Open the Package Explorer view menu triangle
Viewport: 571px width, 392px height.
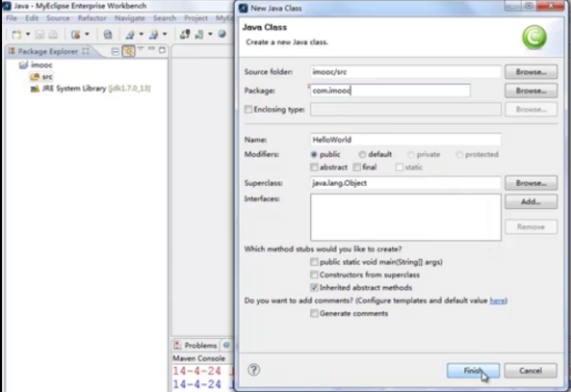coord(141,49)
